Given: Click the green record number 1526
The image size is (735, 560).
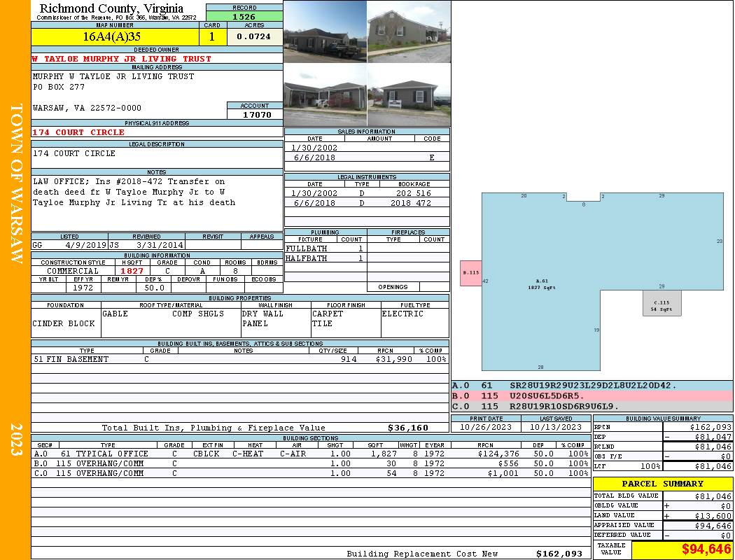Looking at the screenshot, I should (x=244, y=16).
